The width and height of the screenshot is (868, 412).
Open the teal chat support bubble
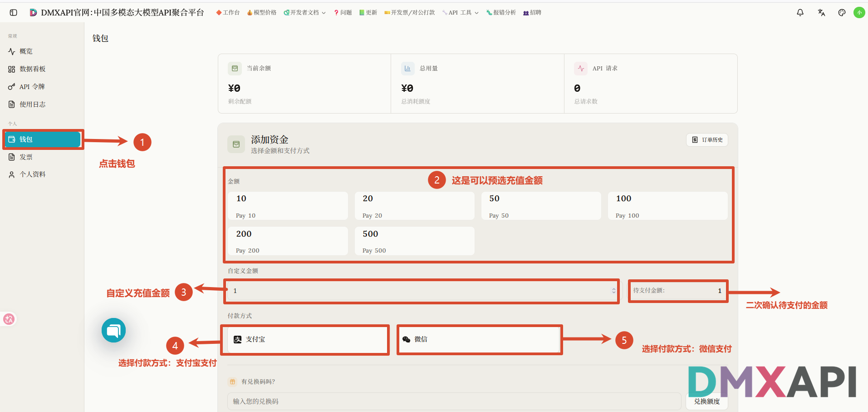[x=113, y=330]
